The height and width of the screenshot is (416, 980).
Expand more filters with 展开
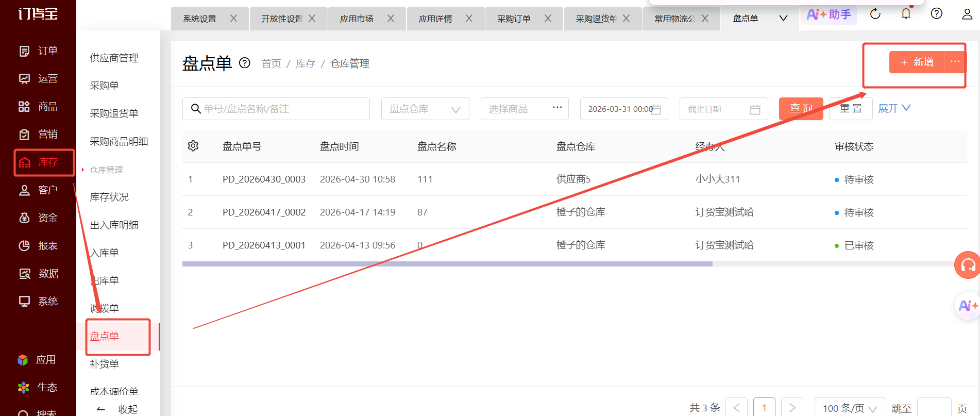[x=894, y=108]
